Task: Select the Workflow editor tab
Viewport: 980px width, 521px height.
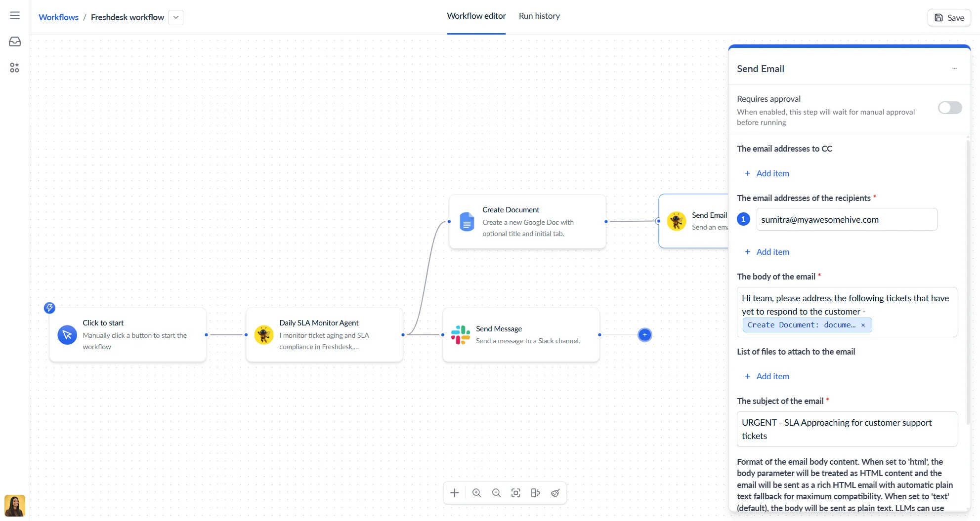Action: point(475,15)
